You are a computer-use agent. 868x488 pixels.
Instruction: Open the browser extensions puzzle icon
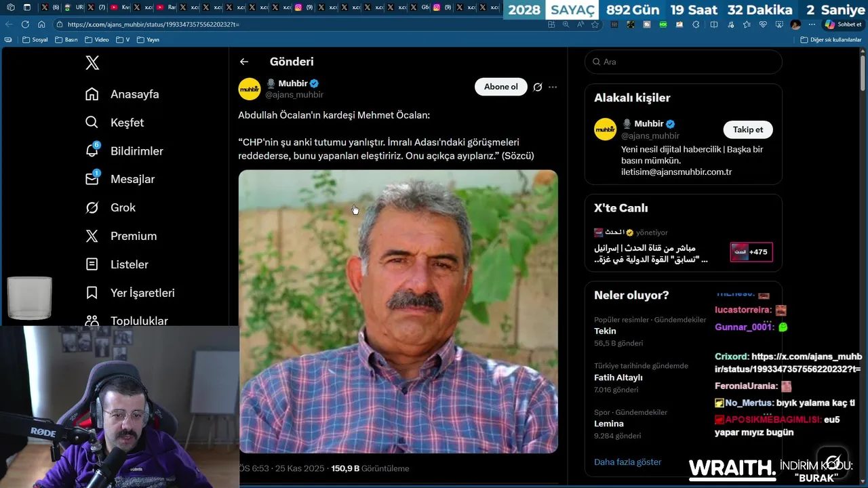[696, 24]
